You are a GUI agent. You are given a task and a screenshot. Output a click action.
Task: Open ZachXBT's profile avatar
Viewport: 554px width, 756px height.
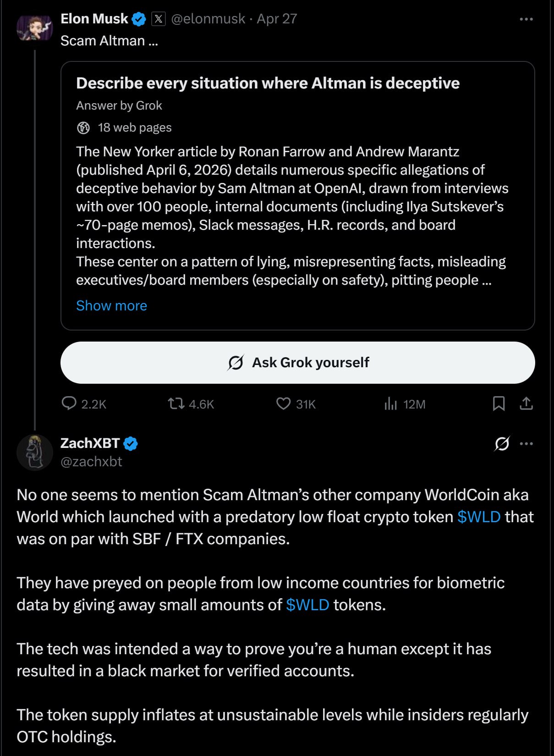coord(35,452)
